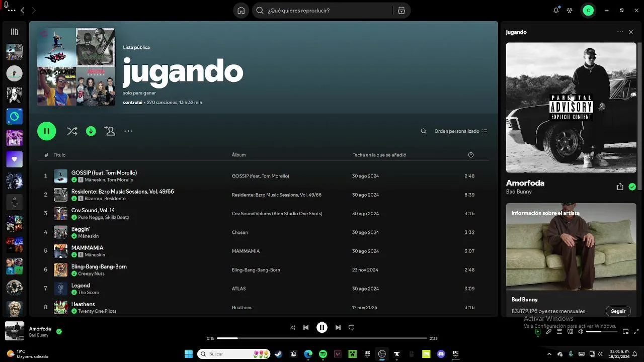Click the MAMMAMIA track cover thumbnail
This screenshot has height=362, width=644.
coord(60,251)
